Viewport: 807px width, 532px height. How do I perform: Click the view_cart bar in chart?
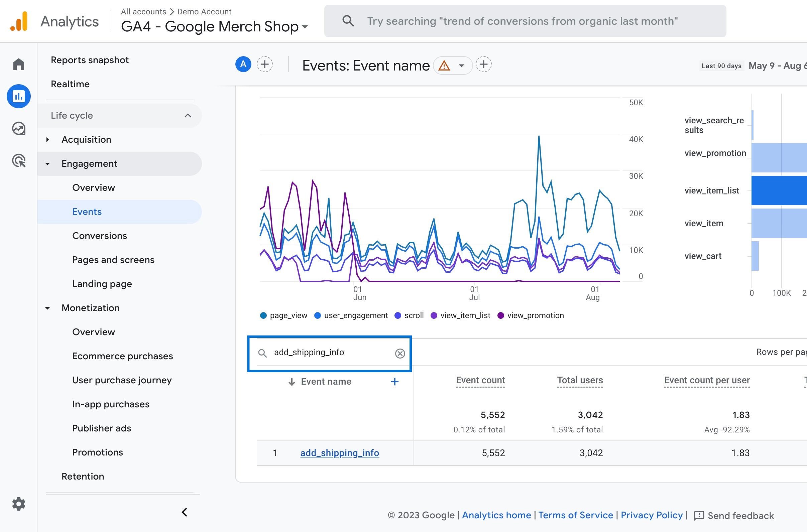click(x=755, y=256)
